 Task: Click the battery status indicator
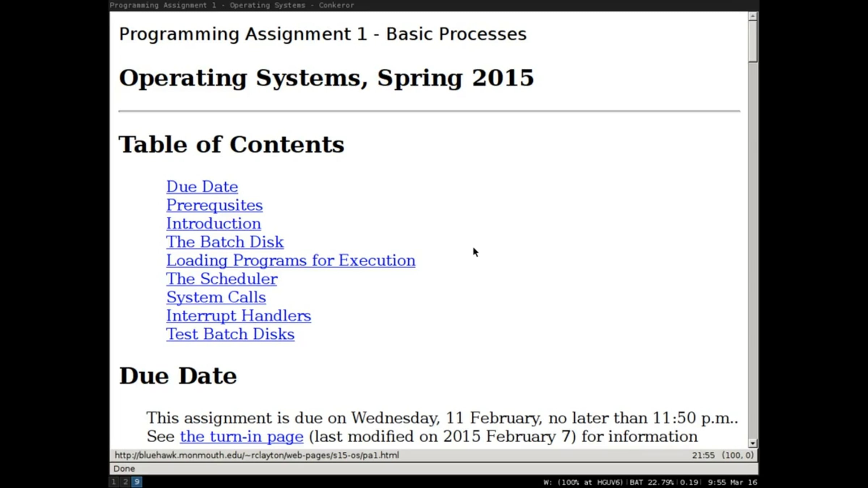pos(651,482)
